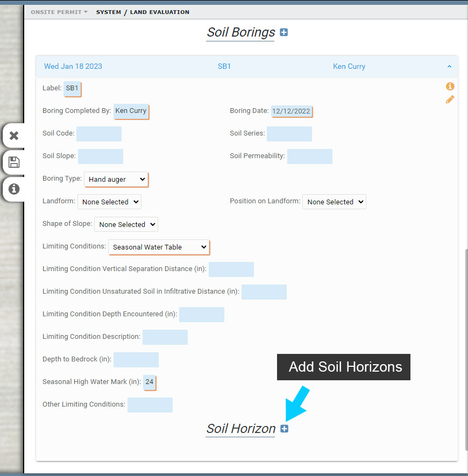This screenshot has height=476, width=468.
Task: Click the plus icon next to Soil Horizon
Action: coord(285,429)
